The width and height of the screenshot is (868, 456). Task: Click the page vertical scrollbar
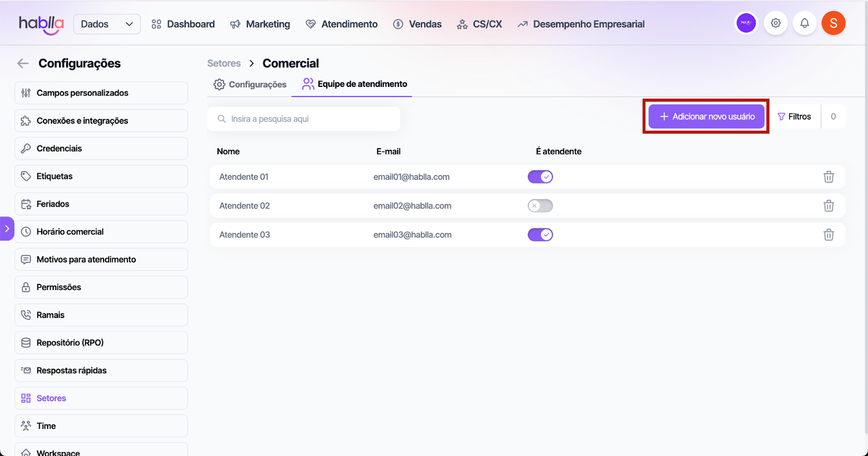(866, 217)
